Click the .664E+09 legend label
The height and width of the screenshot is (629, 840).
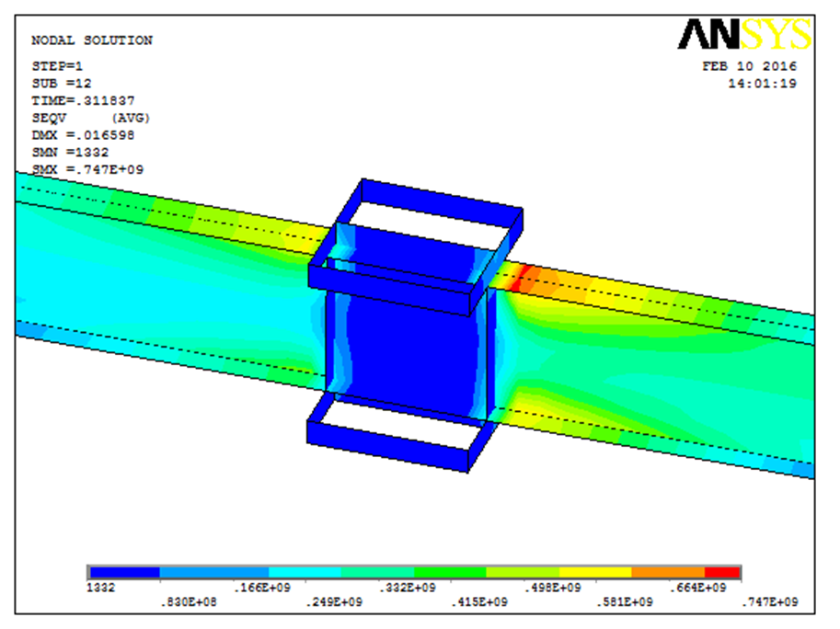point(697,588)
